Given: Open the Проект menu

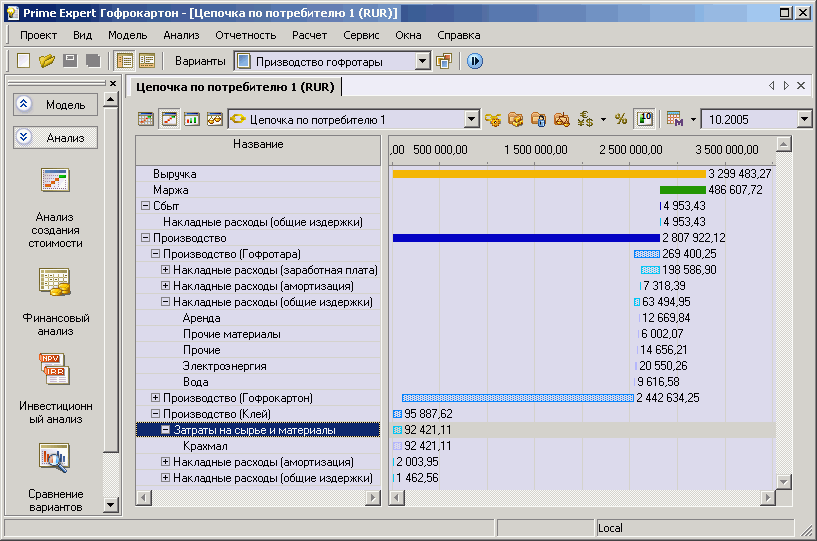Looking at the screenshot, I should (x=38, y=35).
